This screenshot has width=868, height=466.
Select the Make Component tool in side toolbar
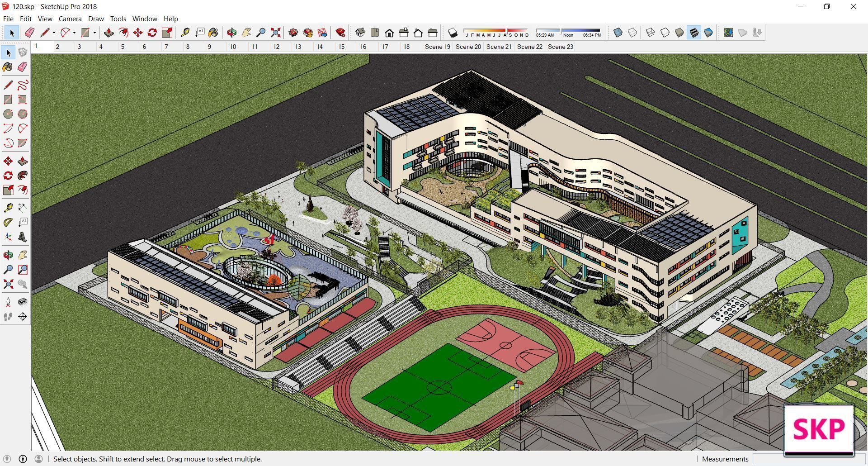point(23,52)
